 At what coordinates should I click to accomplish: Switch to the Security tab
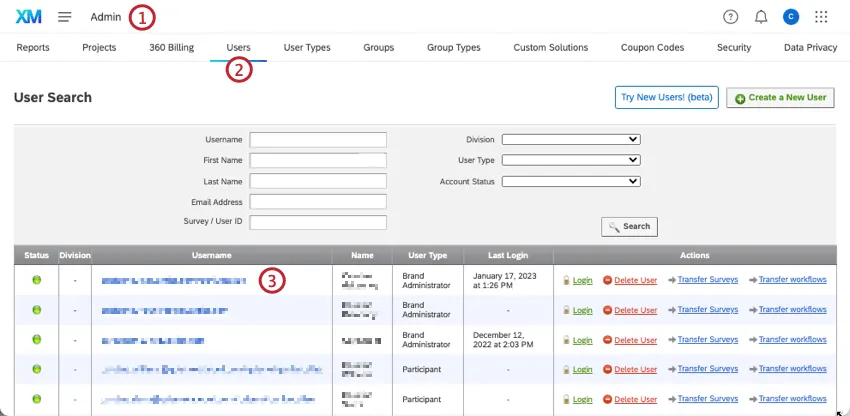coord(734,47)
